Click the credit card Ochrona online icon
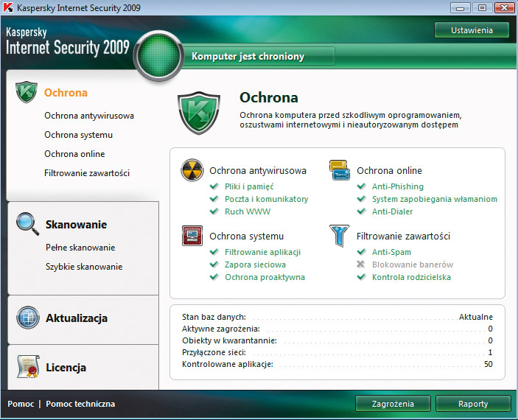The height and width of the screenshot is (420, 518). coord(339,170)
